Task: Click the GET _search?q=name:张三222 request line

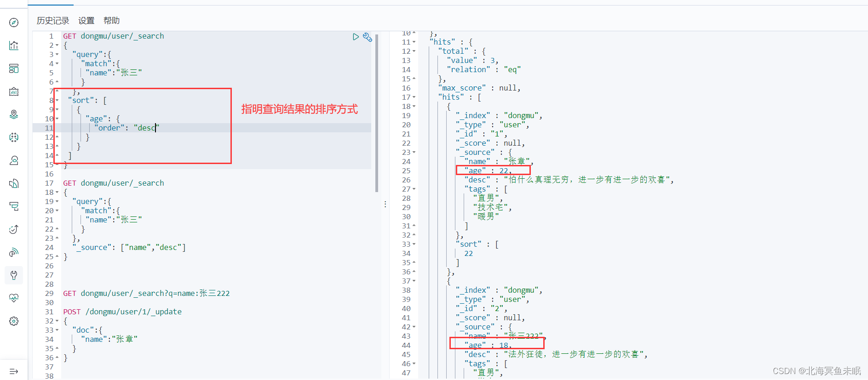Action: pyautogui.click(x=146, y=293)
